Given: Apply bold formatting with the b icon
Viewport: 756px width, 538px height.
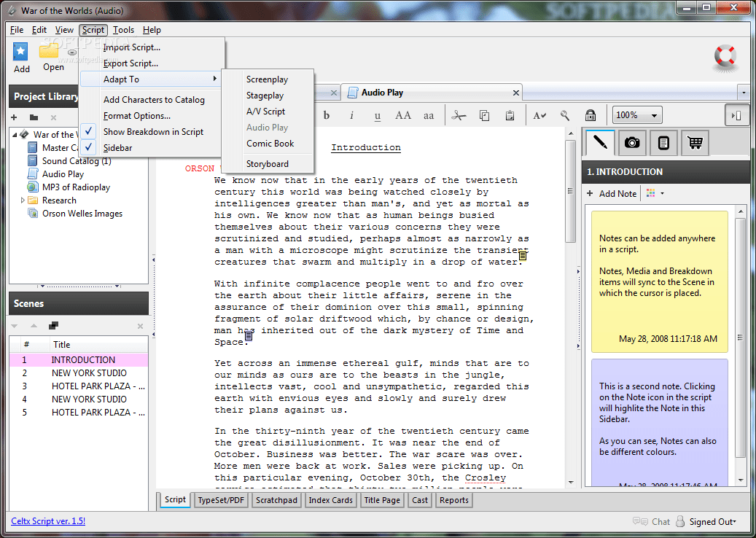Looking at the screenshot, I should click(x=327, y=116).
